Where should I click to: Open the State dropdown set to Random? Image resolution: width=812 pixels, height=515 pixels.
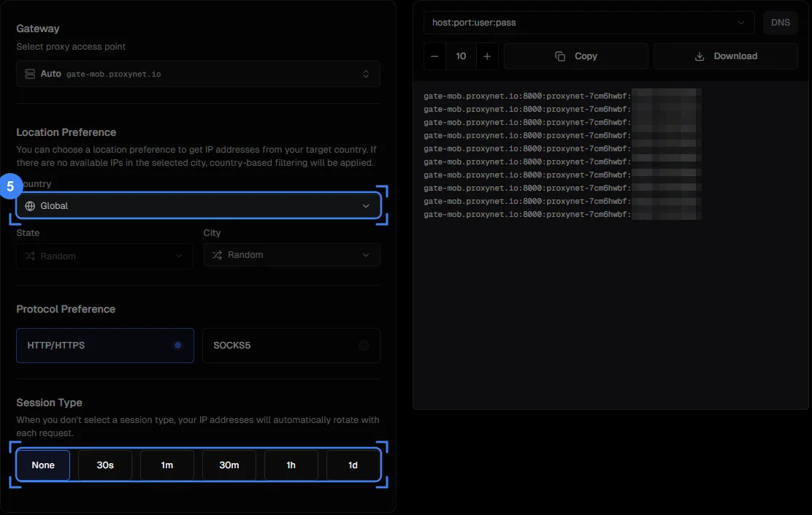point(104,256)
